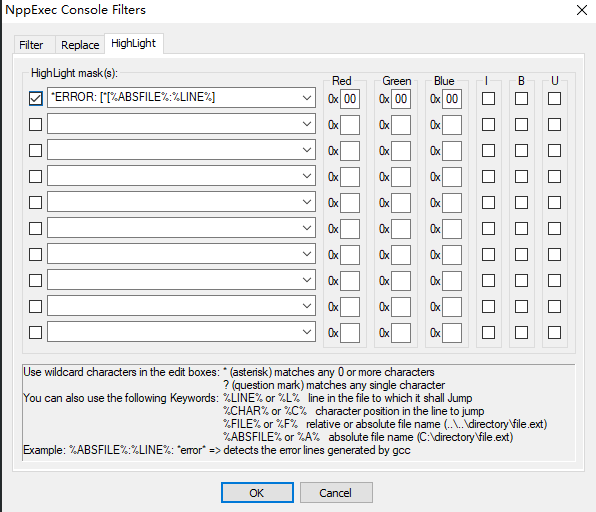Open the eighth mask combo box arrow

click(x=307, y=280)
